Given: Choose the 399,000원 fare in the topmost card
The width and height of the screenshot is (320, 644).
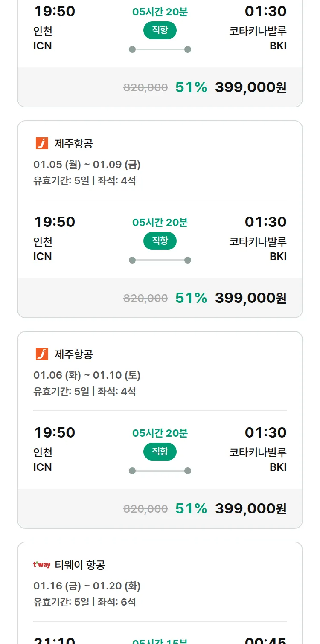Looking at the screenshot, I should click(250, 87).
